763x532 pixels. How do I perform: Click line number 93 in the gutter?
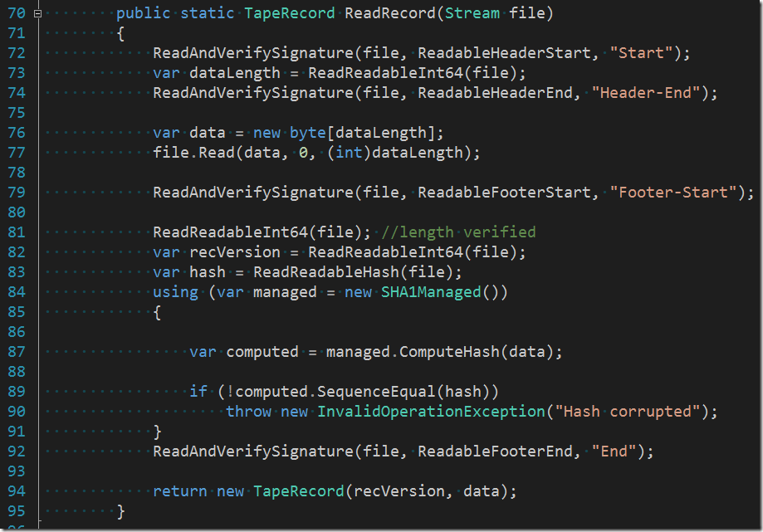click(17, 471)
